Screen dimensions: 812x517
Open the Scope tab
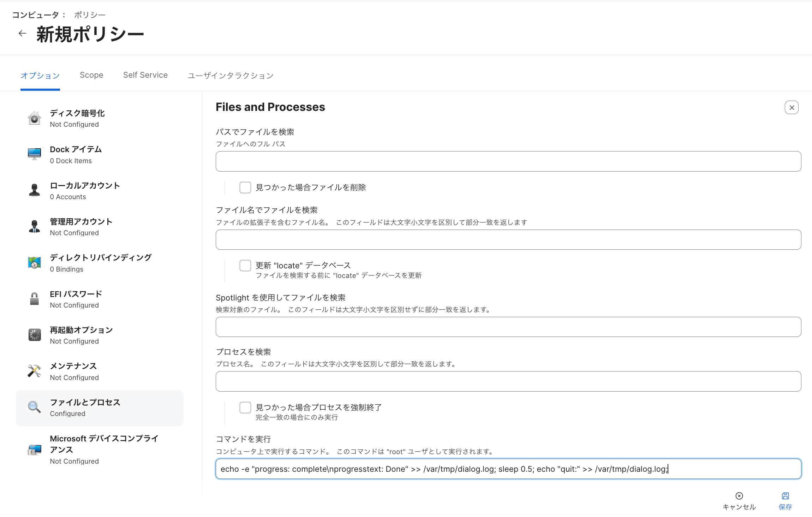[91, 75]
